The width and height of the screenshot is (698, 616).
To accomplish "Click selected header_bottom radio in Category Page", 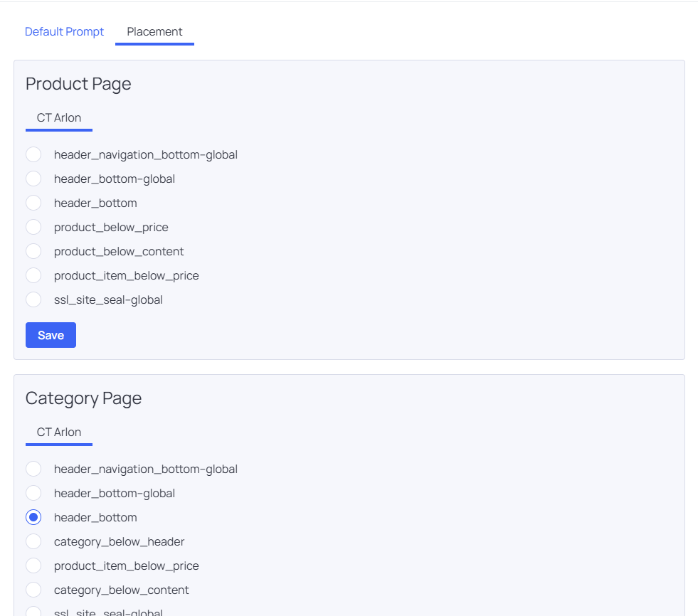I will pos(33,517).
